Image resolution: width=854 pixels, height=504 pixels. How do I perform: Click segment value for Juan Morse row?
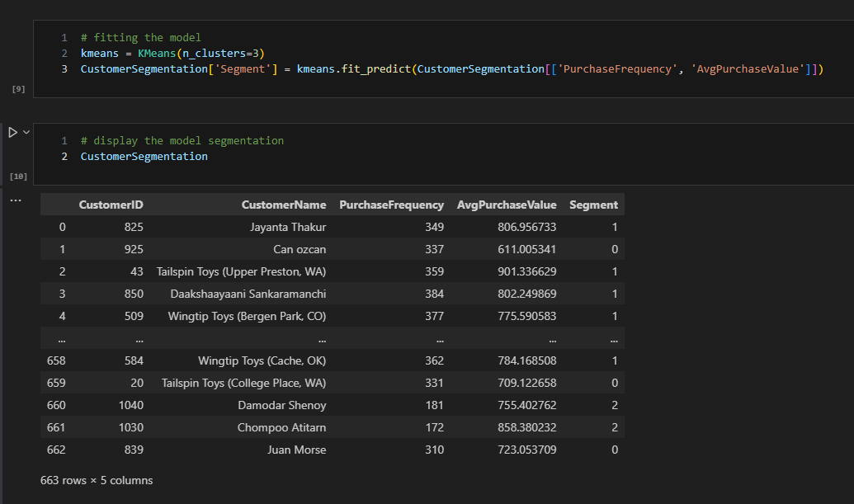615,450
